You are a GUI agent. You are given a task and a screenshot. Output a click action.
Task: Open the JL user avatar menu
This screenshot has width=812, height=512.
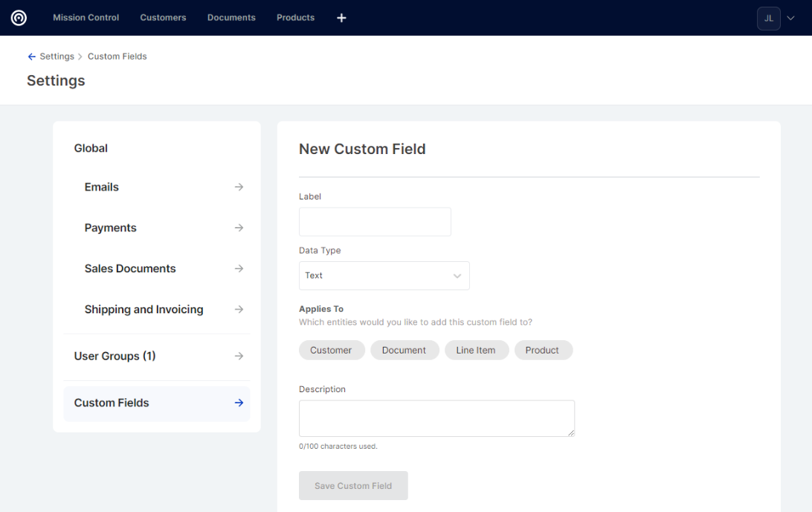coord(768,19)
